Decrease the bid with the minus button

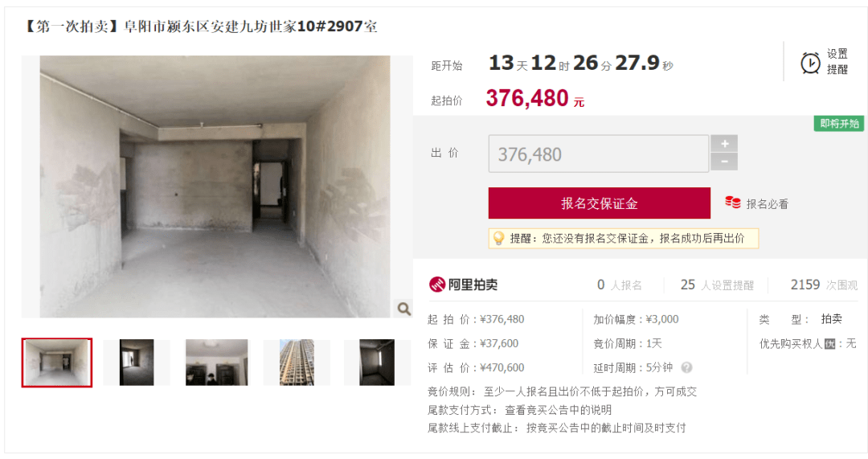(x=724, y=162)
